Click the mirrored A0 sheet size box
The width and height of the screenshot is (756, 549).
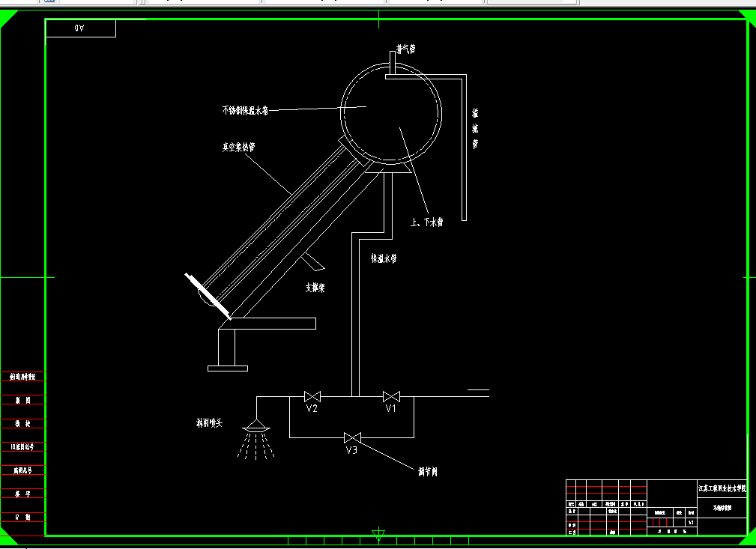tap(80, 28)
